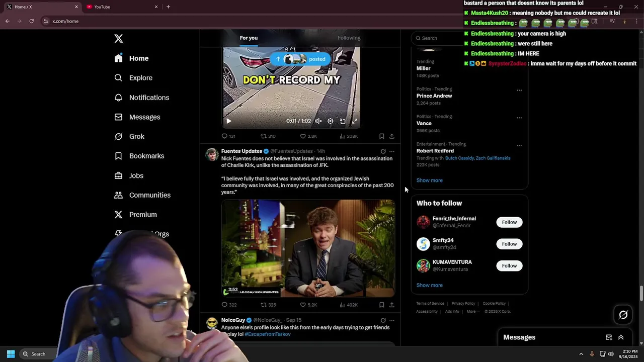Screen dimensions: 644x362
Task: Open Home in the sidebar
Action: (x=131, y=58)
